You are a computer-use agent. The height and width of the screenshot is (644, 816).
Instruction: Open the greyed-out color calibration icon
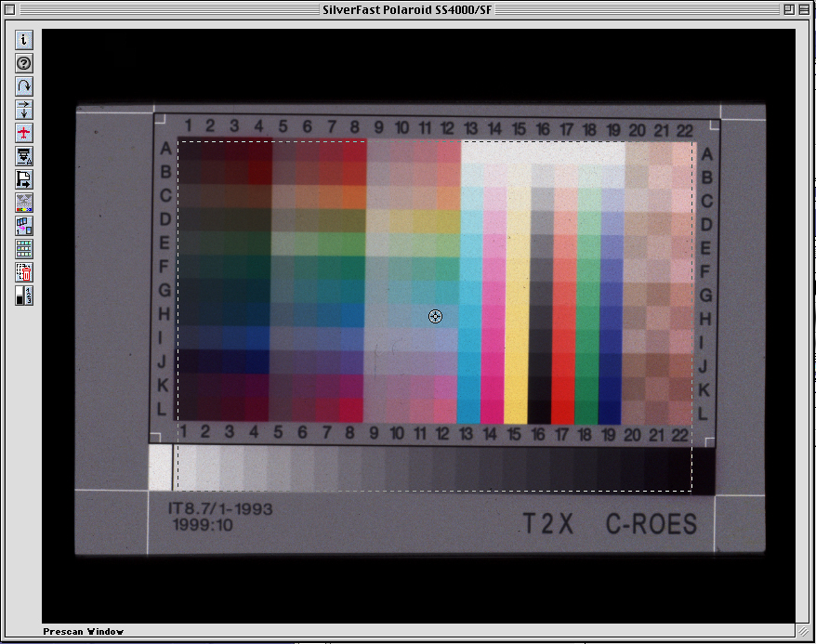24,203
